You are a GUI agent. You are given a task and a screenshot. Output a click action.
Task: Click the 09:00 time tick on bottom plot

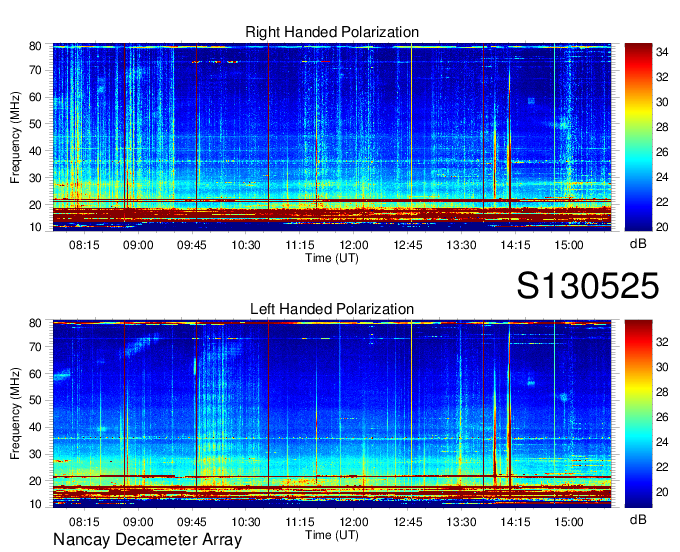pyautogui.click(x=138, y=522)
